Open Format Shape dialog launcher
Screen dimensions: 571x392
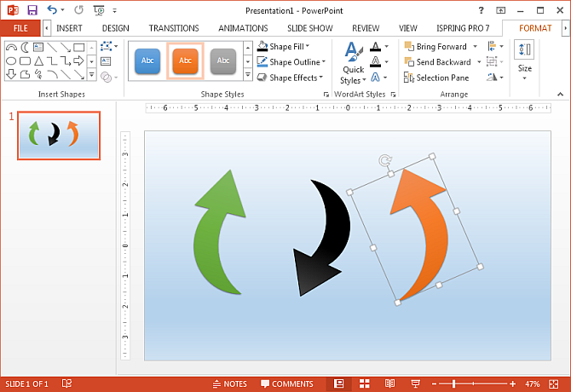point(326,95)
